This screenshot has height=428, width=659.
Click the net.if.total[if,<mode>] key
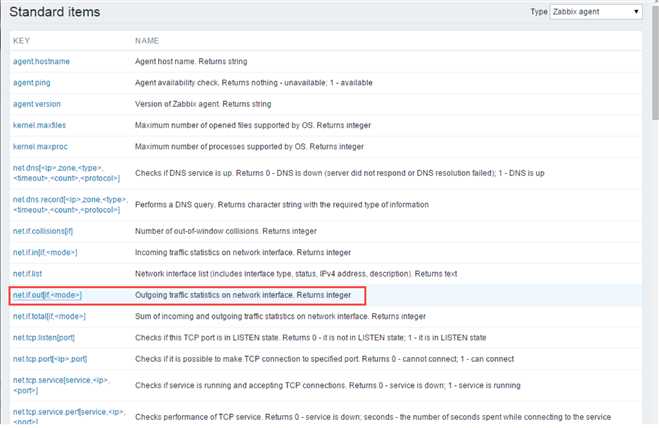pyautogui.click(x=49, y=317)
